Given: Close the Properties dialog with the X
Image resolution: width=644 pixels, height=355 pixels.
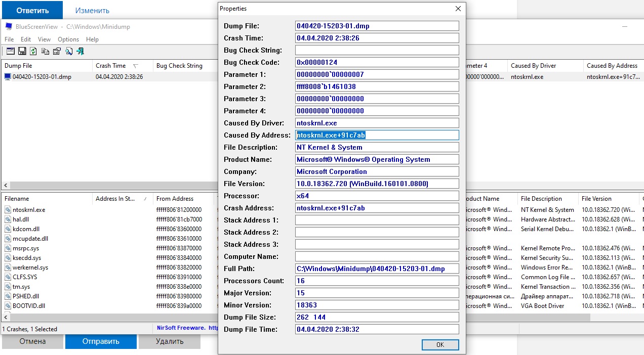Looking at the screenshot, I should coord(458,9).
